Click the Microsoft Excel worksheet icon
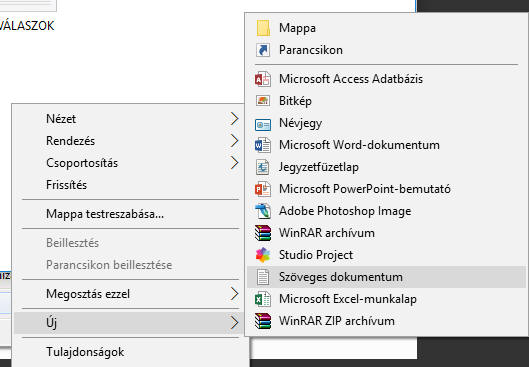 263,299
